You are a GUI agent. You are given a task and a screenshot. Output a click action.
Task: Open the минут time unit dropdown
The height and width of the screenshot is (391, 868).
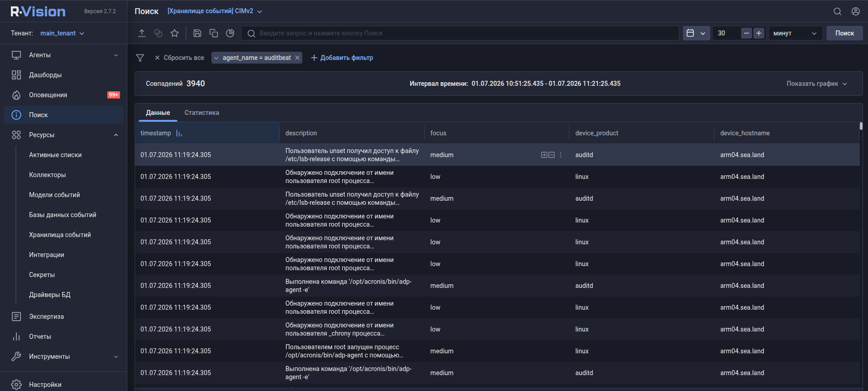[795, 33]
